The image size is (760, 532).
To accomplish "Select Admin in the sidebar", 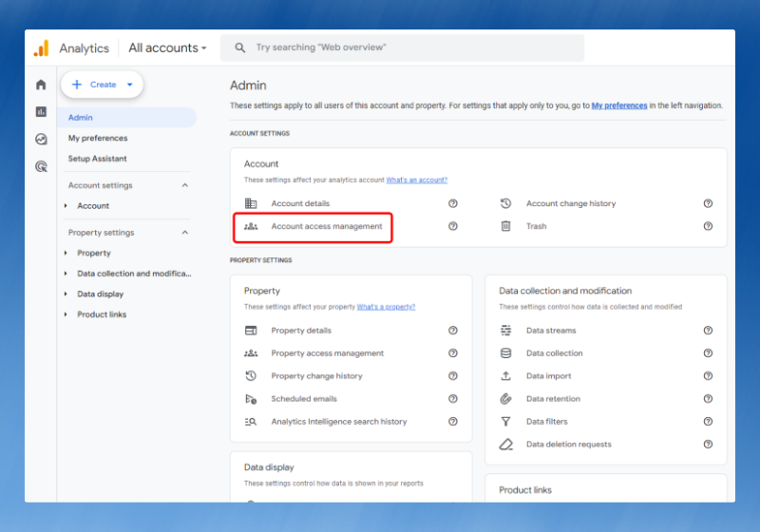I will 127,118.
